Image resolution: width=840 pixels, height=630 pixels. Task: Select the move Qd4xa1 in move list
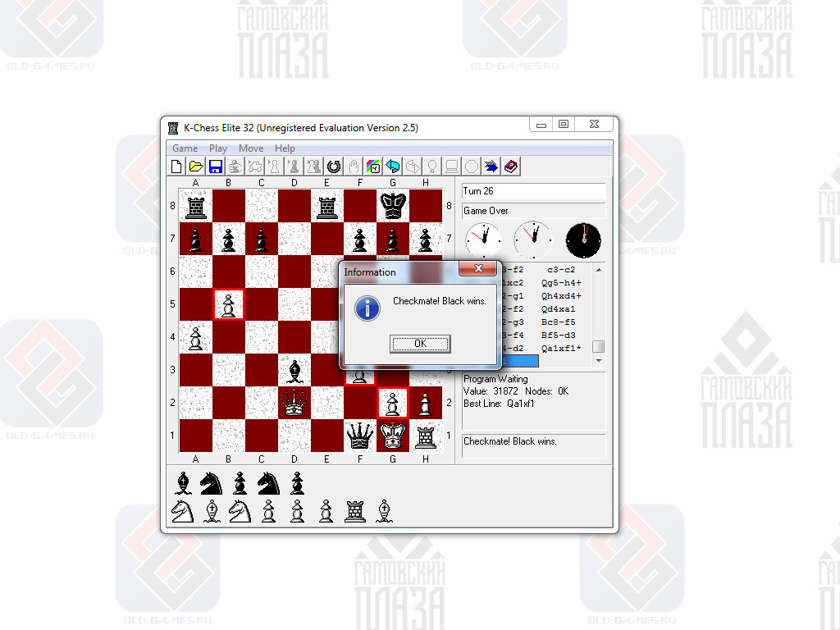(x=558, y=309)
